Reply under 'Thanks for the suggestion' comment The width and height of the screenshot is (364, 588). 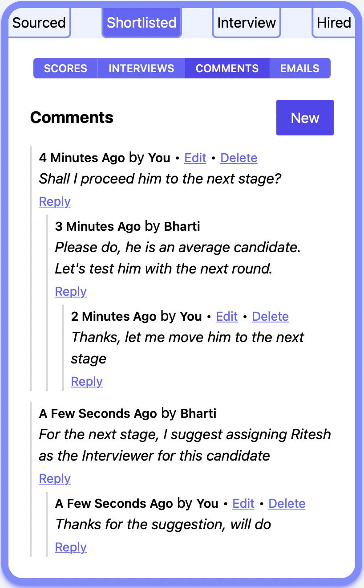pyautogui.click(x=71, y=547)
